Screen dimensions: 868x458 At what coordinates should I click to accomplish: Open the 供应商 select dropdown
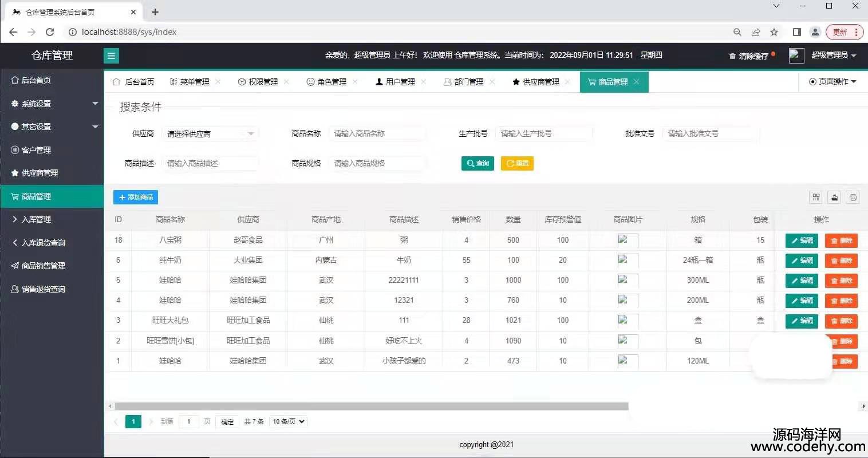coord(210,134)
